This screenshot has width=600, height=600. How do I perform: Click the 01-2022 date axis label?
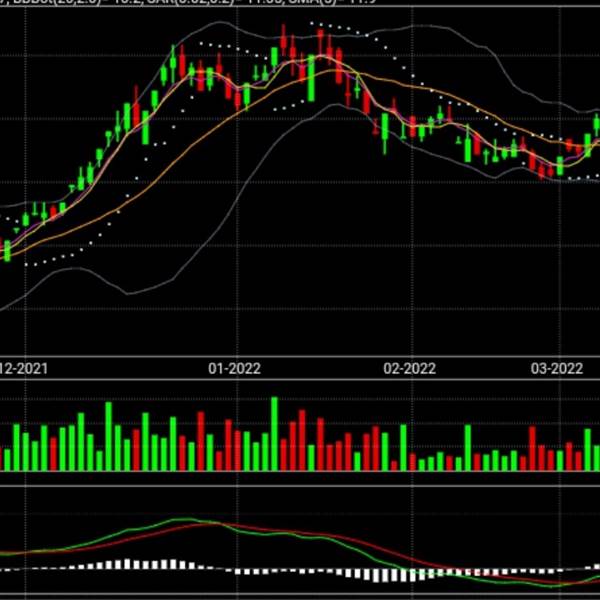click(x=234, y=368)
